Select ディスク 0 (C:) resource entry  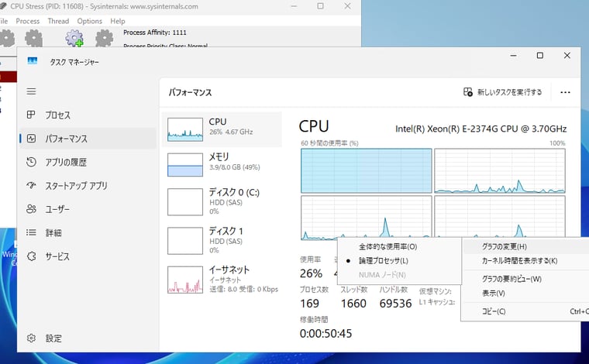(x=222, y=202)
